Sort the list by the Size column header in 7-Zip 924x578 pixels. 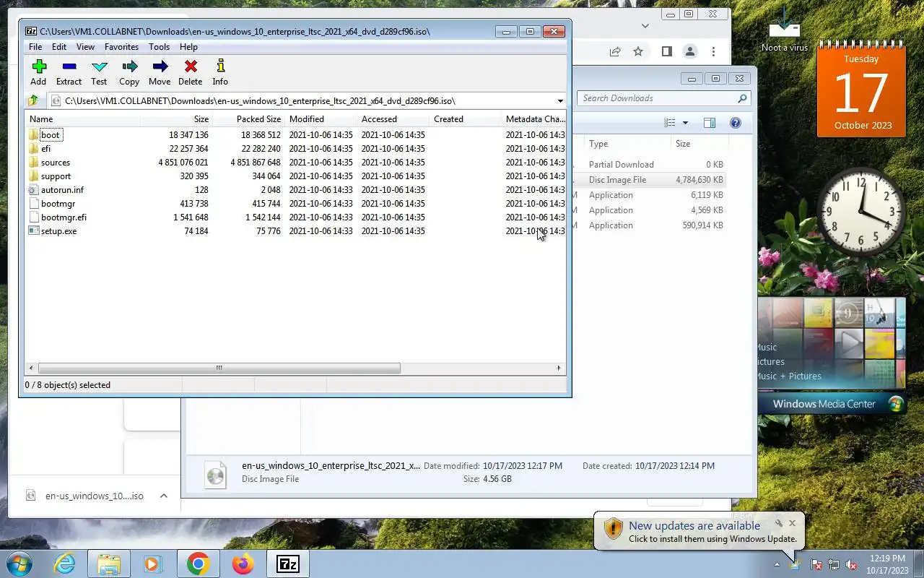(x=176, y=119)
